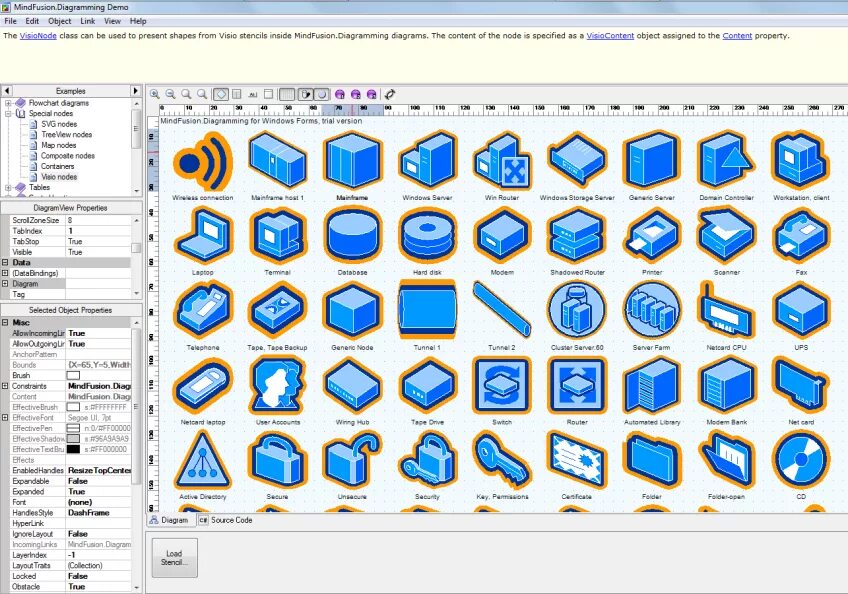Image resolution: width=848 pixels, height=594 pixels.
Task: Select the Hard disk shape
Action: (x=427, y=236)
